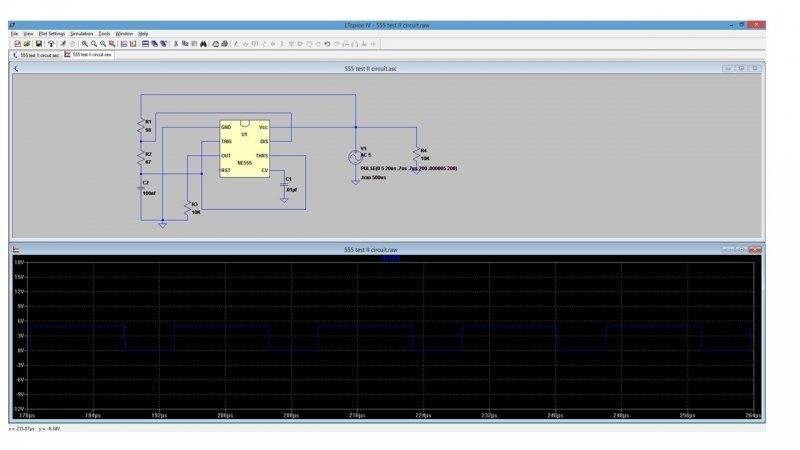This screenshot has width=800, height=450.
Task: Select the SPICE Directive .op tool
Action: (x=373, y=44)
